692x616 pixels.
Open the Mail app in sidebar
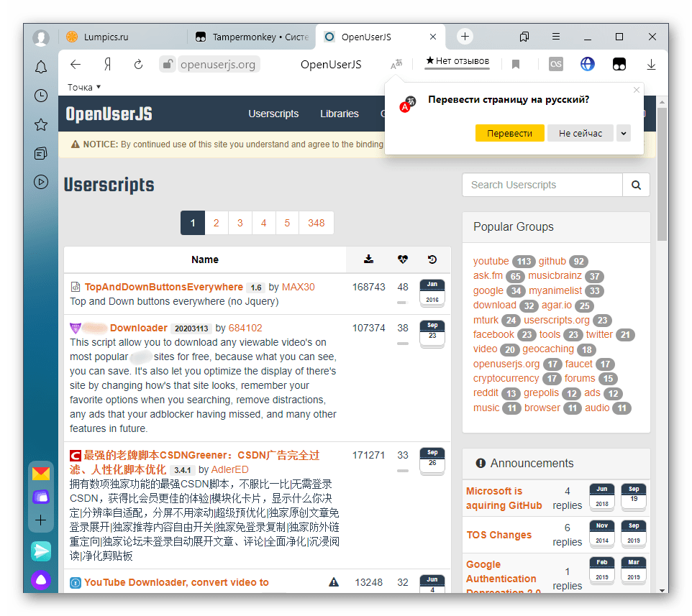pyautogui.click(x=40, y=474)
